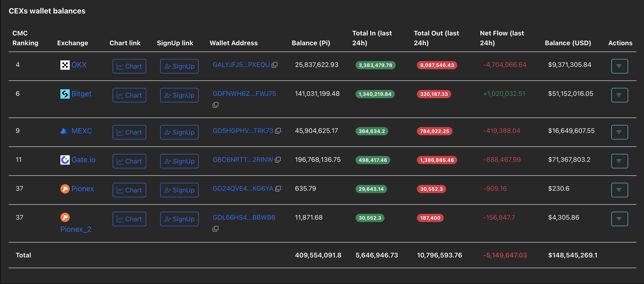Viewport: 644px width, 284px height.
Task: Copy the Pionex_2 wallet address icon
Action: point(215,229)
